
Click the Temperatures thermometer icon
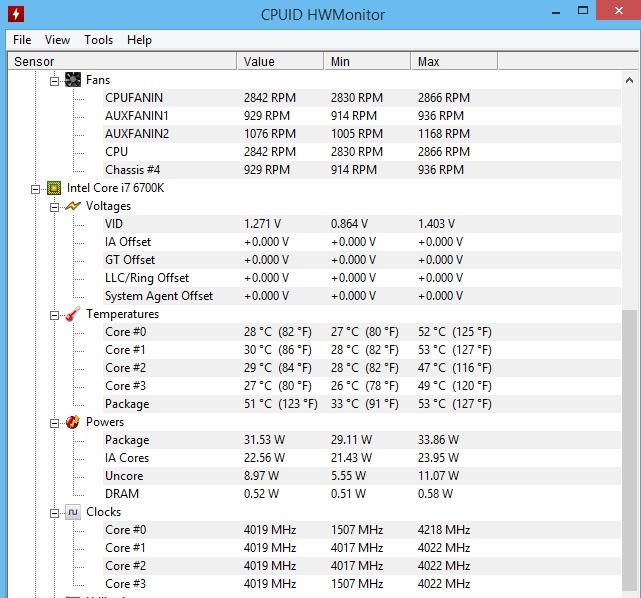click(73, 314)
